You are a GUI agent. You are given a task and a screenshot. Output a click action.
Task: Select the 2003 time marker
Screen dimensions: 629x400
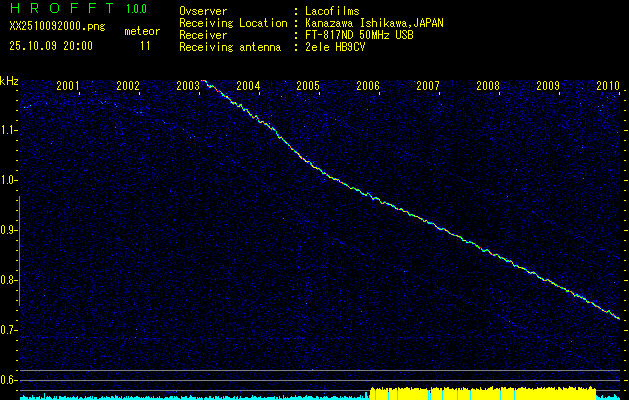[x=188, y=86]
